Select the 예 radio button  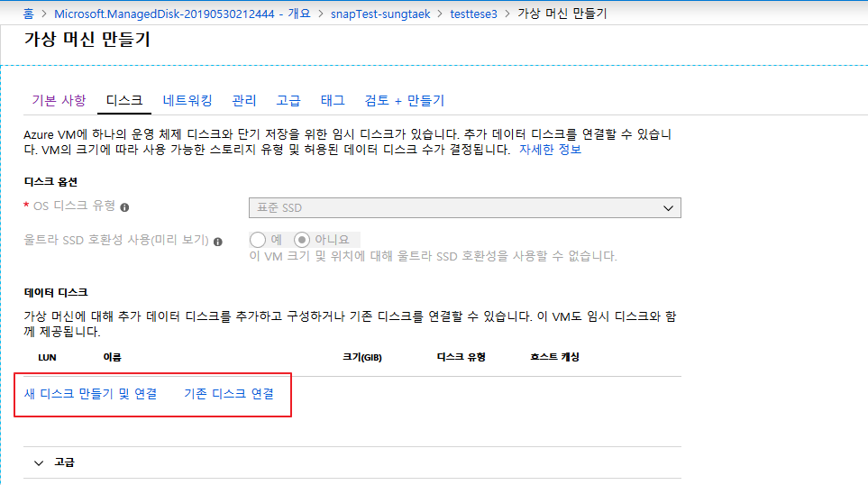pos(258,240)
